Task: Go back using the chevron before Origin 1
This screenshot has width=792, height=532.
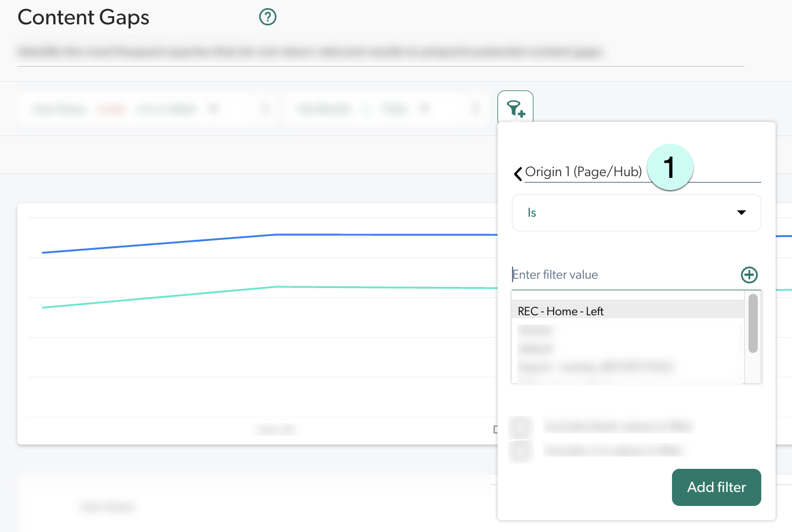Action: 517,173
